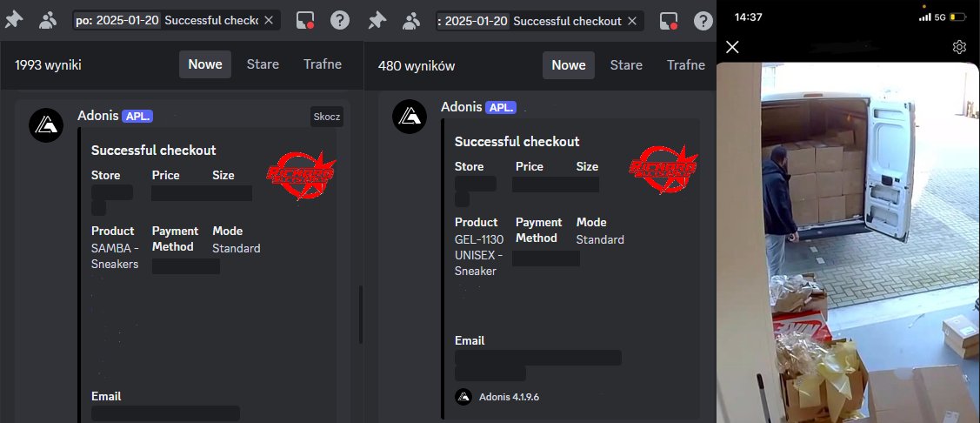Click Adonis avatar on GEL-1130 checkout message
The height and width of the screenshot is (423, 980).
tap(410, 117)
